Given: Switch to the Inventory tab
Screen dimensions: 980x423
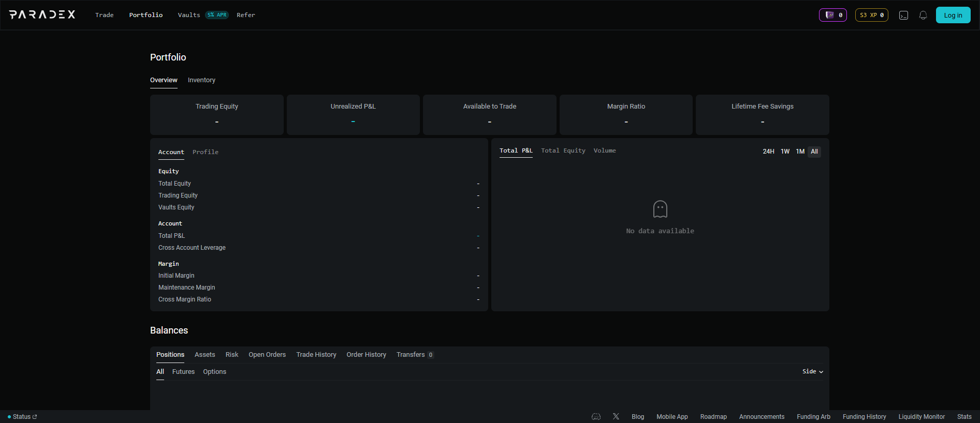Looking at the screenshot, I should coord(201,80).
